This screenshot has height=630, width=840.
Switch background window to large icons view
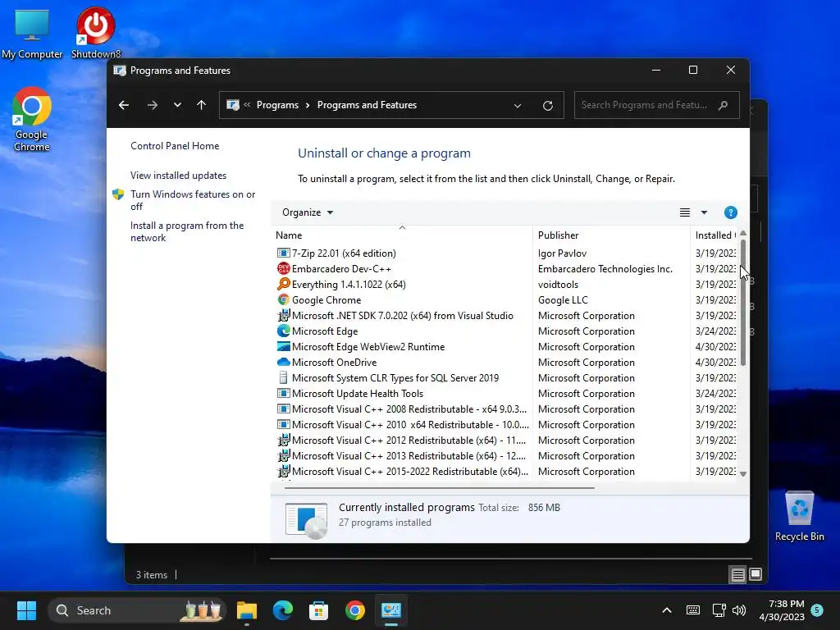tap(756, 574)
